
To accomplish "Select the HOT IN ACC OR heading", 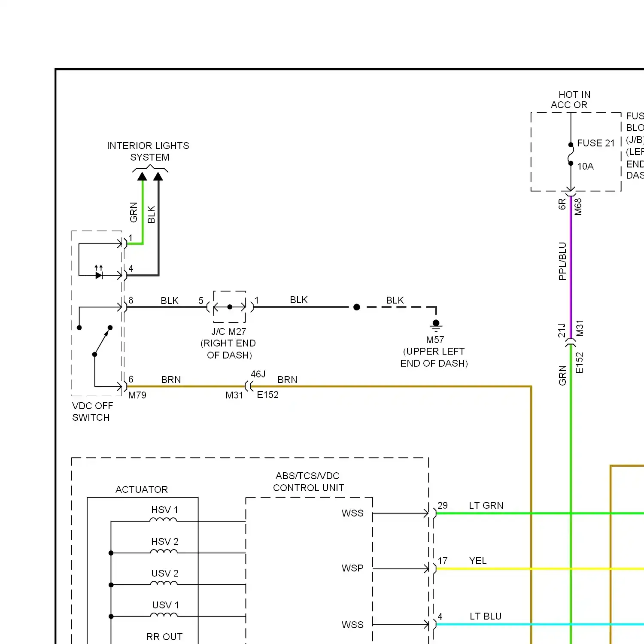I will (572, 100).
